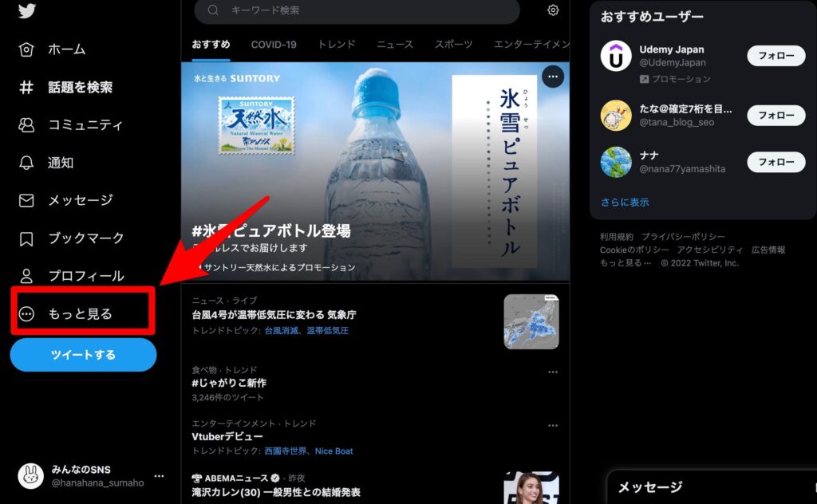
Task: Click the さらに表示 link
Action: point(625,202)
